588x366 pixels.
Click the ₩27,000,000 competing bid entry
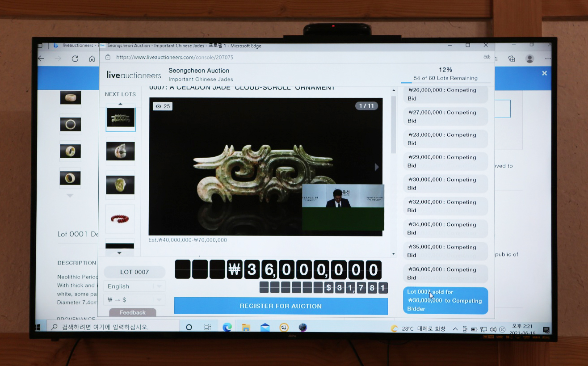pos(445,117)
